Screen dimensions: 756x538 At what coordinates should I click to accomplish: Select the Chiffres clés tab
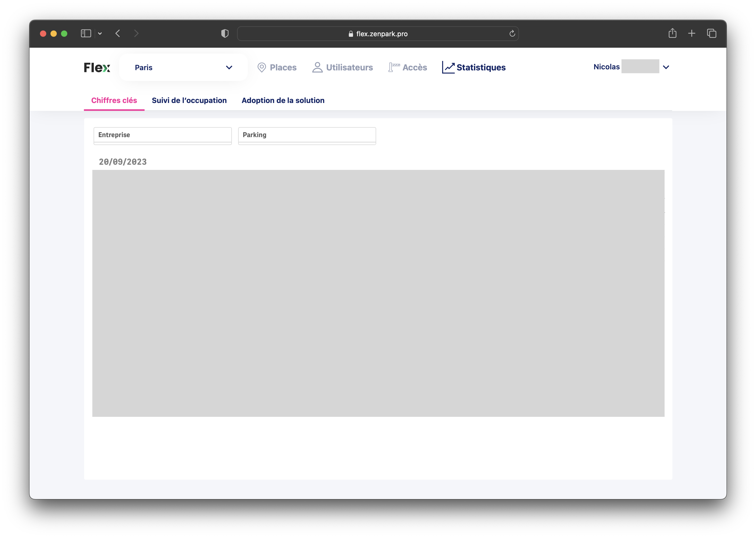tap(114, 100)
